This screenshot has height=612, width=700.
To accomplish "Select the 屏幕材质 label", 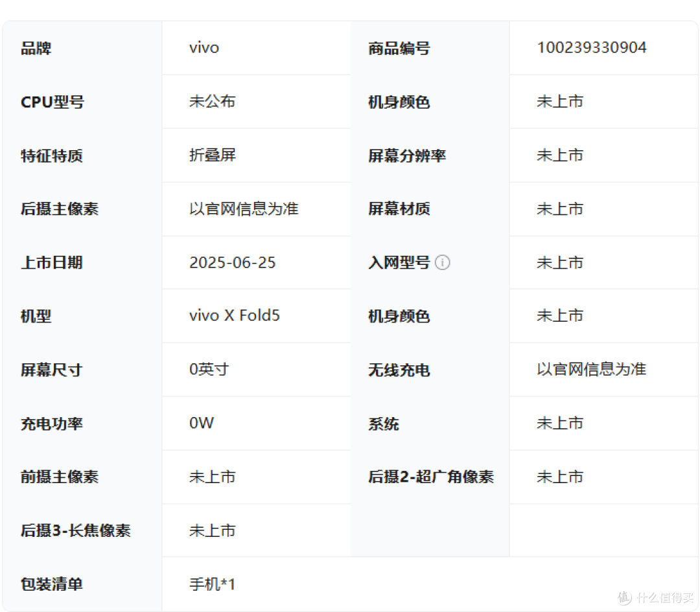I will (x=399, y=209).
